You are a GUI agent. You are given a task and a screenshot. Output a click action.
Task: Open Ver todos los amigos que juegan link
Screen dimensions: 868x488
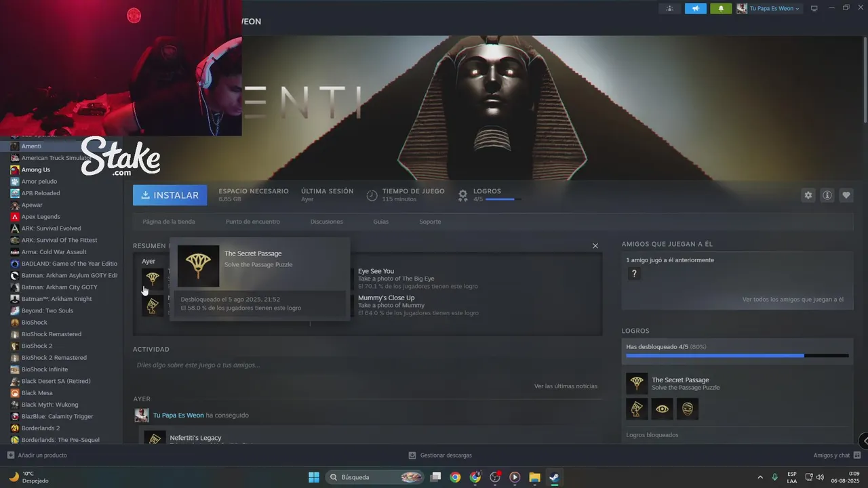[x=793, y=300]
